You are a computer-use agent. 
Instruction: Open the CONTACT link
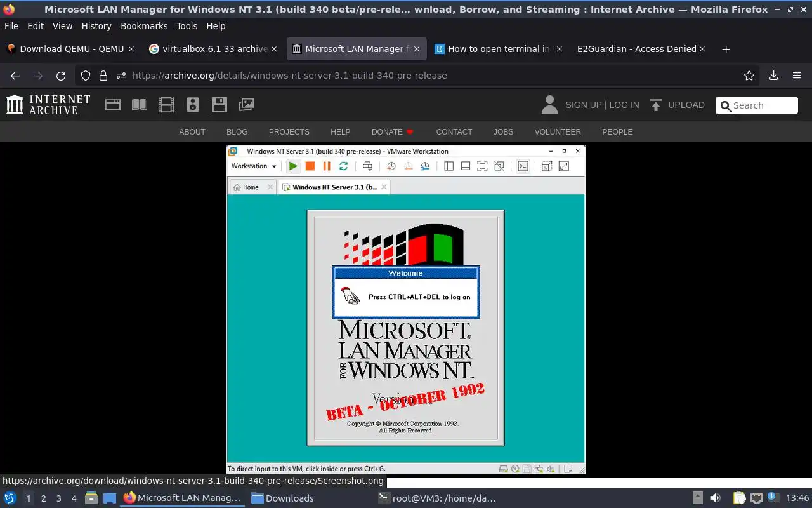(454, 132)
